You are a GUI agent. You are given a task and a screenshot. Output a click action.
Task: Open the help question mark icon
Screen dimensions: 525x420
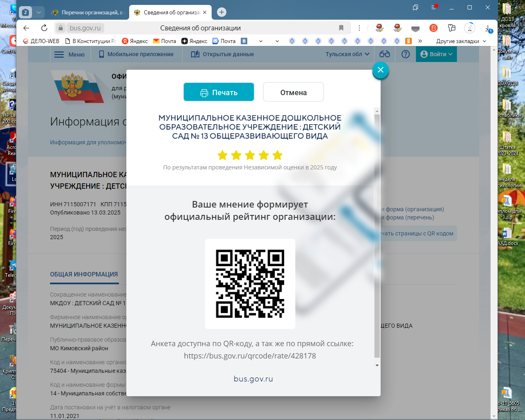(x=406, y=54)
